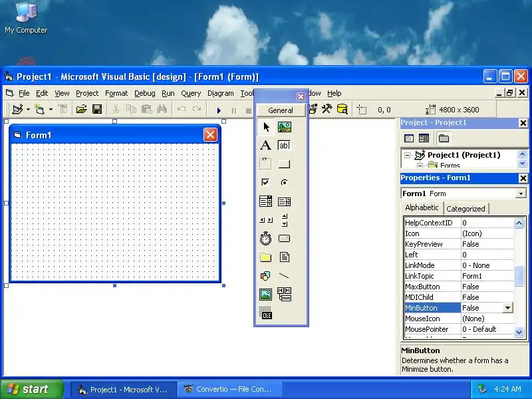
Task: Open the Add Form dropdown arrow
Action: click(51, 109)
